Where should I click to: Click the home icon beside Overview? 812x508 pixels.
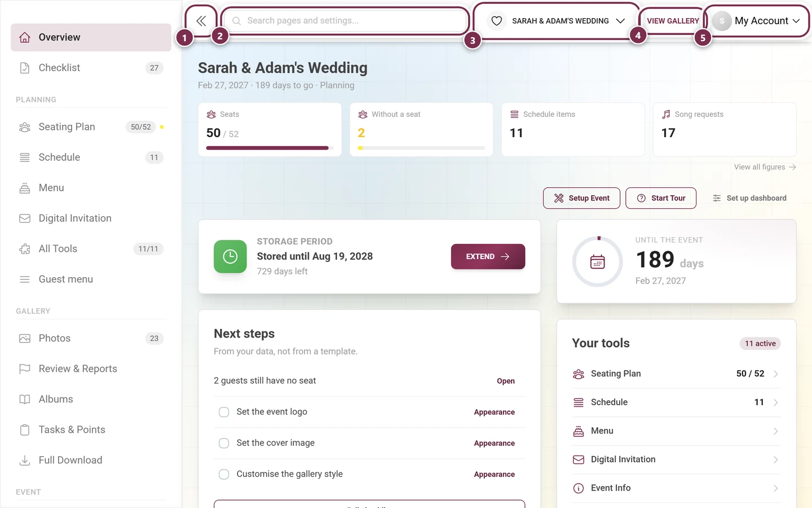pos(25,37)
